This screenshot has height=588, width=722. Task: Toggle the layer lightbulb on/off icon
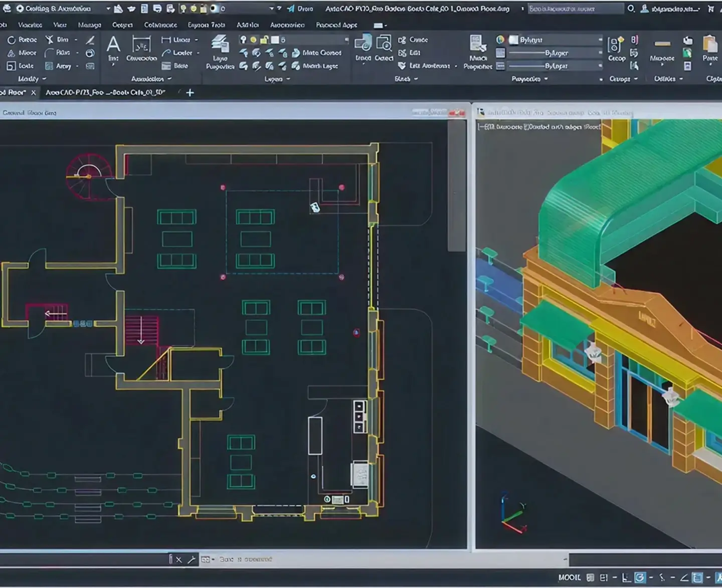coord(243,40)
